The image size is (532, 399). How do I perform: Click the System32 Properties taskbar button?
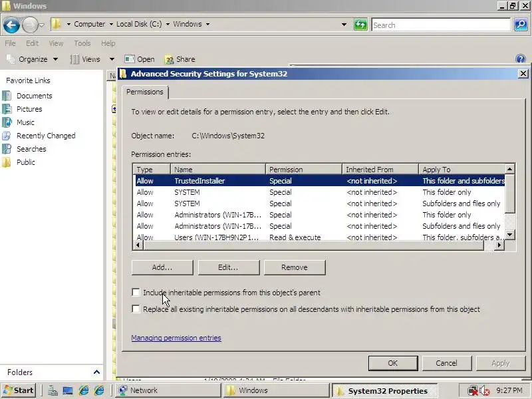pos(384,391)
